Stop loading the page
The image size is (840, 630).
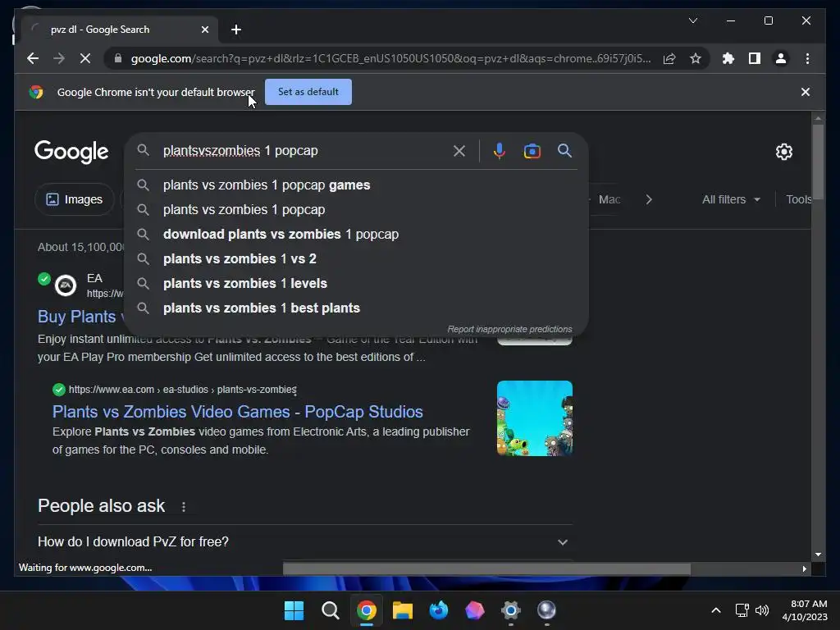pos(85,58)
